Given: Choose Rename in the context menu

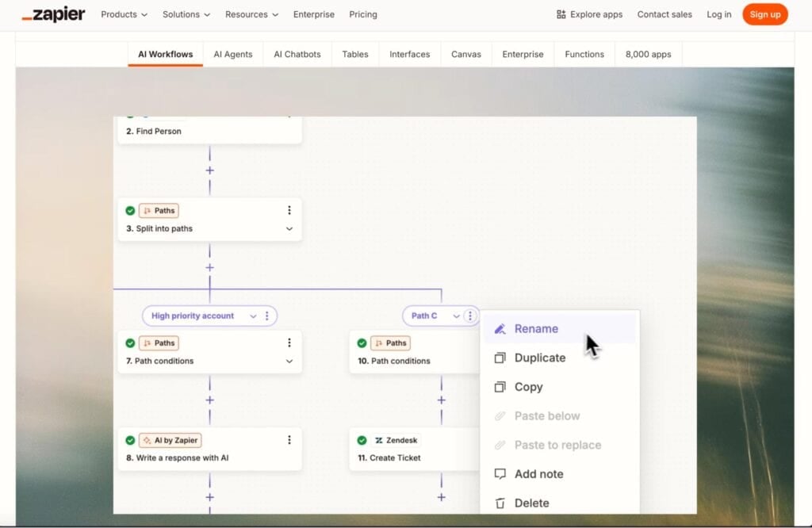Looking at the screenshot, I should click(559, 329).
